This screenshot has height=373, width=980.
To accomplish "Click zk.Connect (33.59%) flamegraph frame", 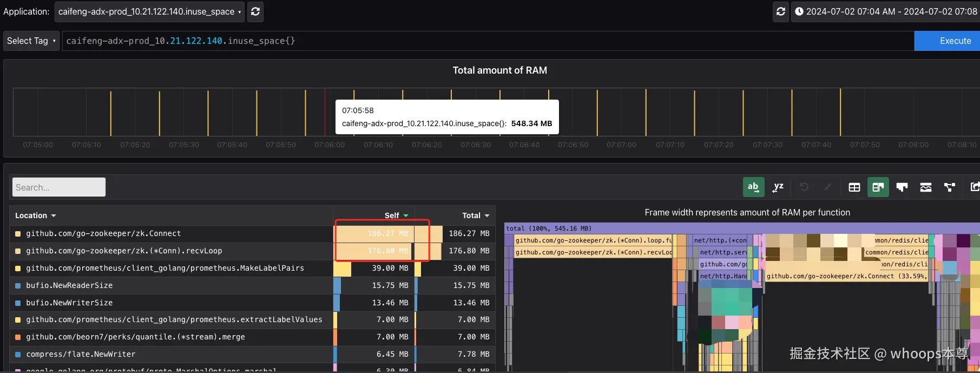I will coord(846,276).
